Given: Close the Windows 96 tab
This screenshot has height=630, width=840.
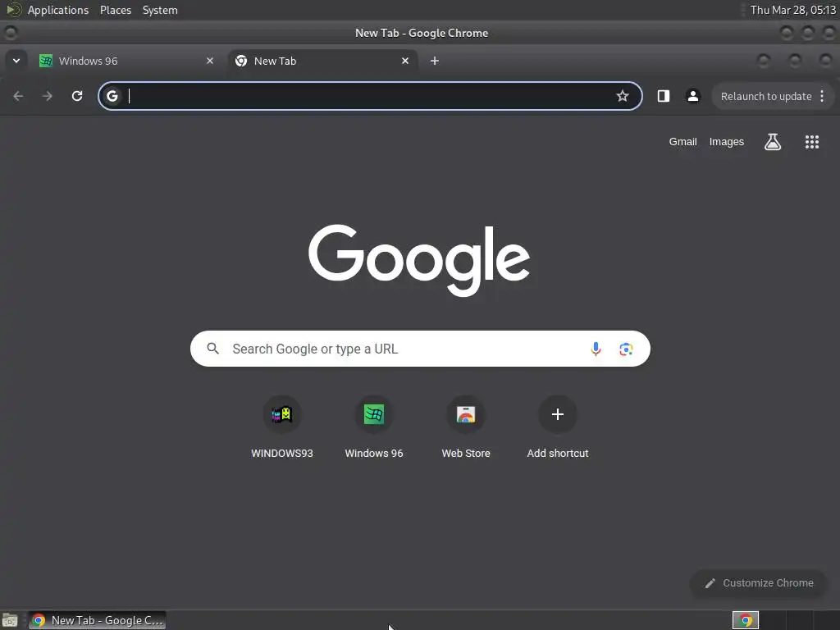Looking at the screenshot, I should click(x=210, y=61).
